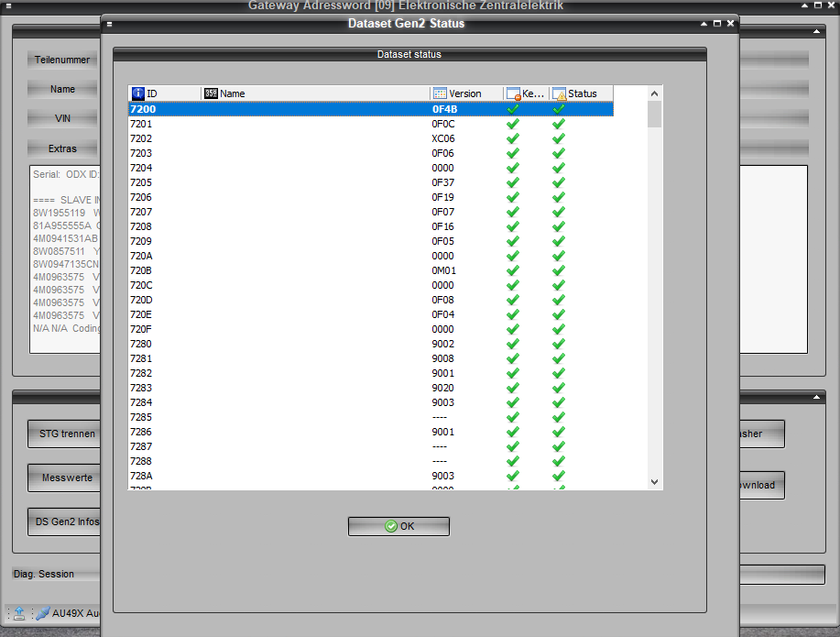Screen dimensions: 840x637
Task: Click STG trennen button in Gateway window
Action: (x=64, y=434)
